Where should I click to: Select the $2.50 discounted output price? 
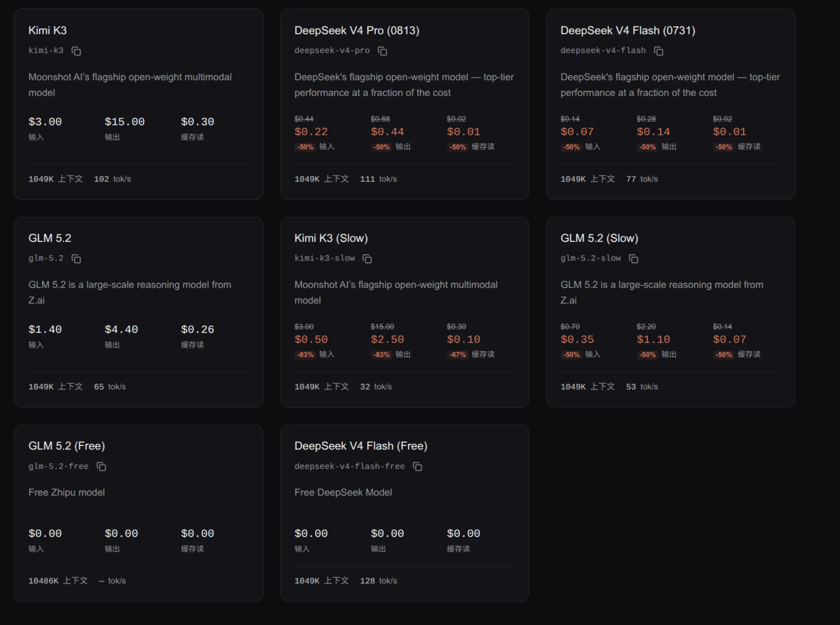coord(388,339)
